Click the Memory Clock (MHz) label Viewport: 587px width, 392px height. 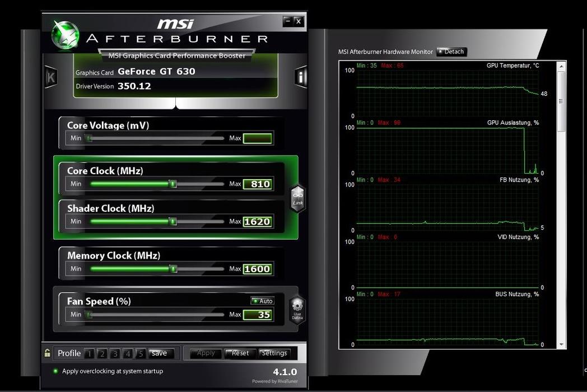pos(114,255)
